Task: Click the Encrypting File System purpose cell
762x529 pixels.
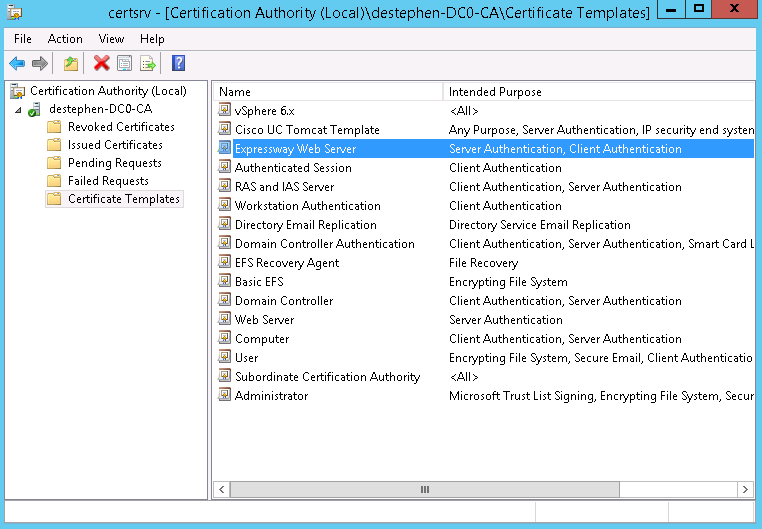Action: (508, 282)
